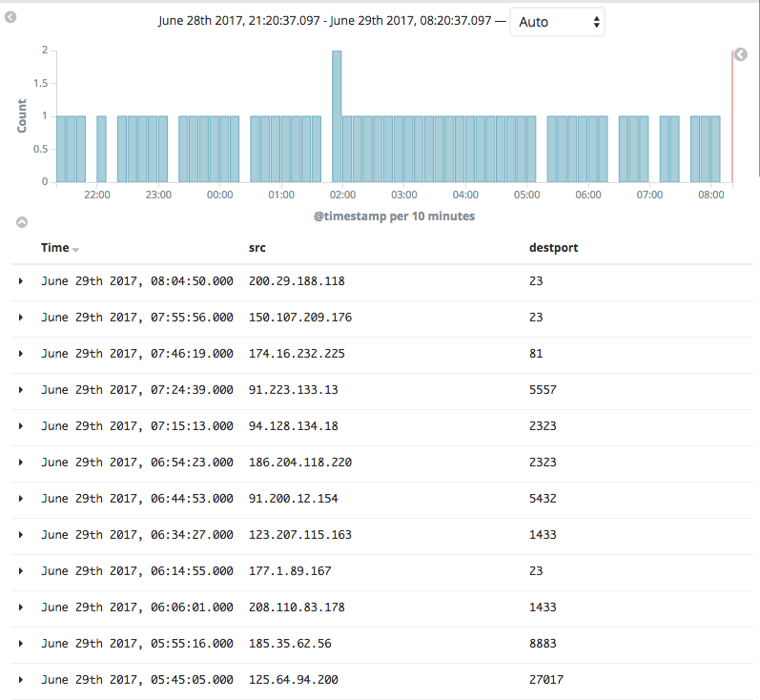Viewport: 760px width, 700px height.
Task: Click the src column header
Action: click(257, 248)
